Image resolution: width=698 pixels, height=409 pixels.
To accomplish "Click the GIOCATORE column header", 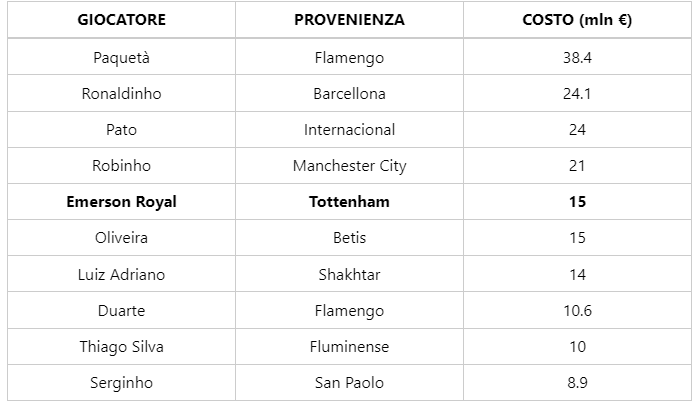I will tap(121, 20).
